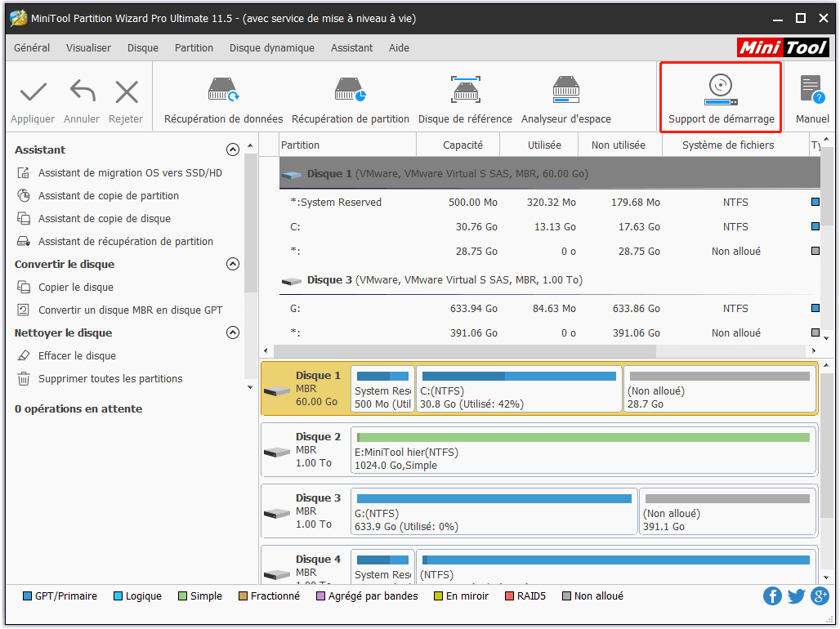
Task: Select the 391.06 Go unallocated row
Action: point(550,333)
